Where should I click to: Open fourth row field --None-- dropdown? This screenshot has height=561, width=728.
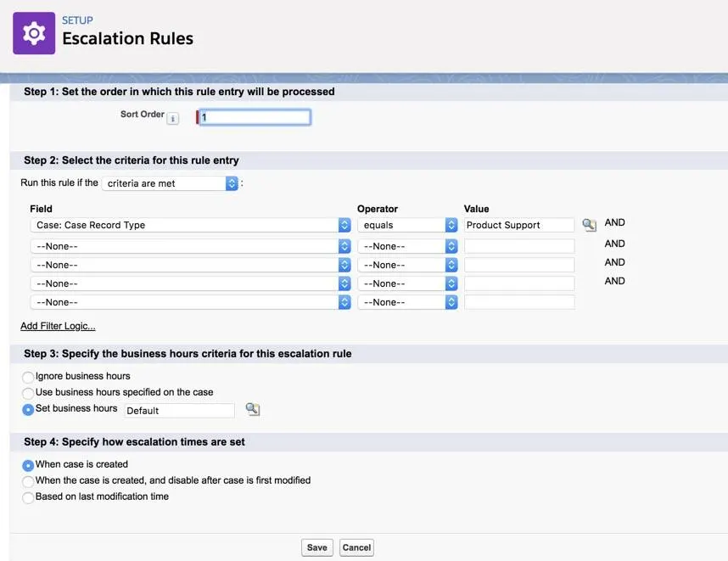(x=190, y=283)
